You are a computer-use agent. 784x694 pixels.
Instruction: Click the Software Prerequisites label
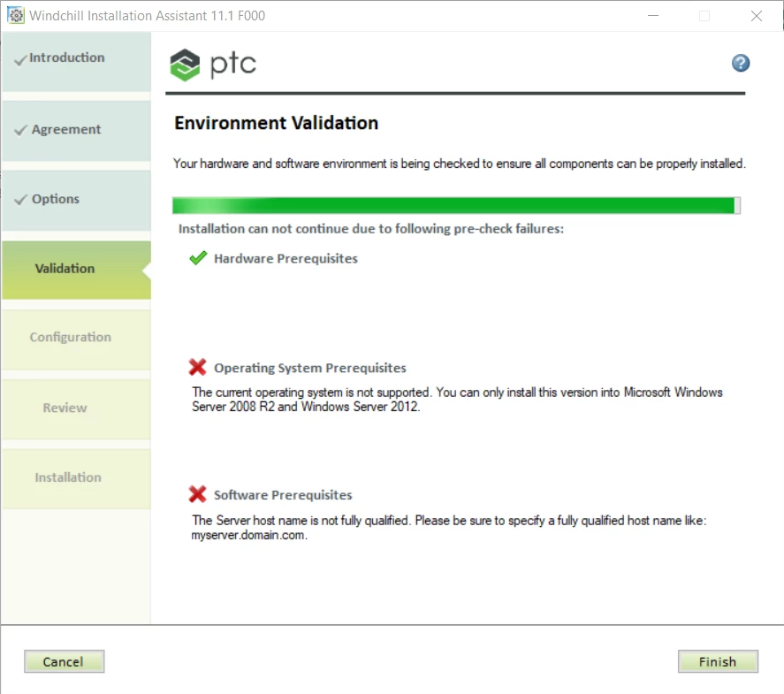[283, 495]
